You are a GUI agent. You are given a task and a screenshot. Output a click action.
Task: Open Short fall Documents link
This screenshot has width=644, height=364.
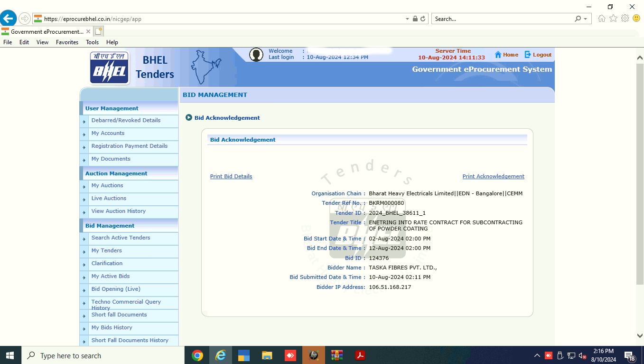pyautogui.click(x=119, y=315)
